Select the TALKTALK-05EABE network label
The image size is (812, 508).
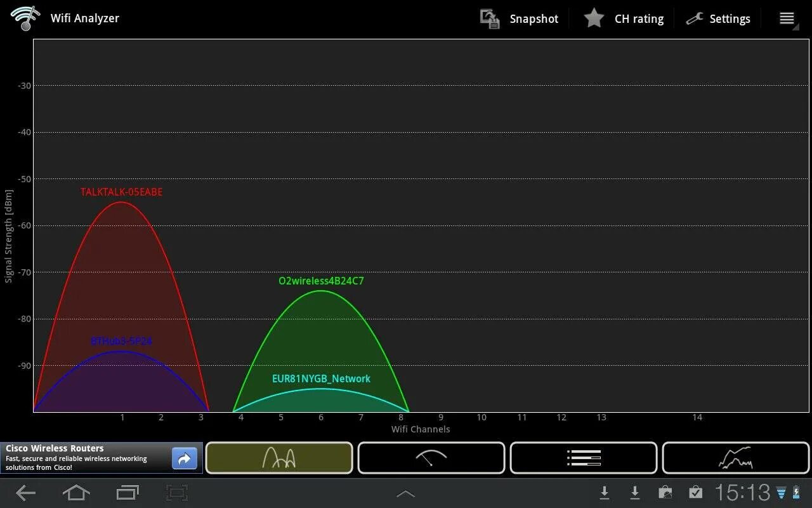tap(121, 192)
